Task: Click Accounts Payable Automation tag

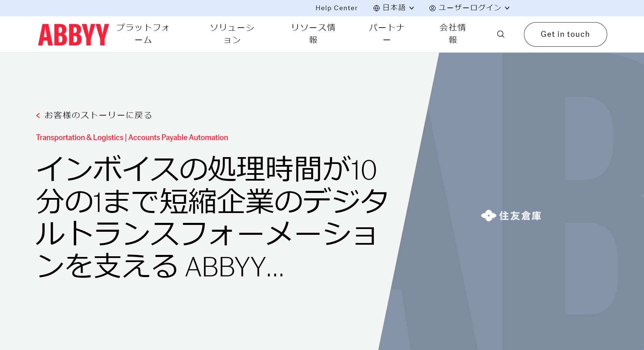Action: [178, 137]
